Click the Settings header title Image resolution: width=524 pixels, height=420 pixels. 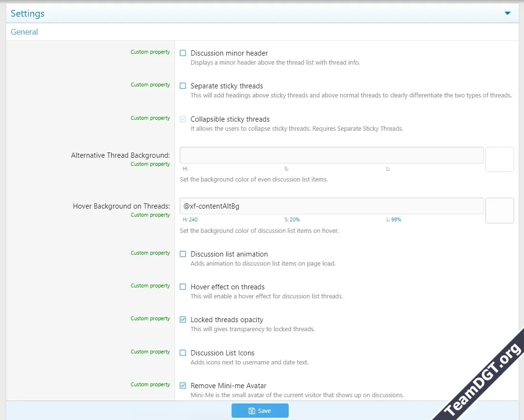point(28,13)
